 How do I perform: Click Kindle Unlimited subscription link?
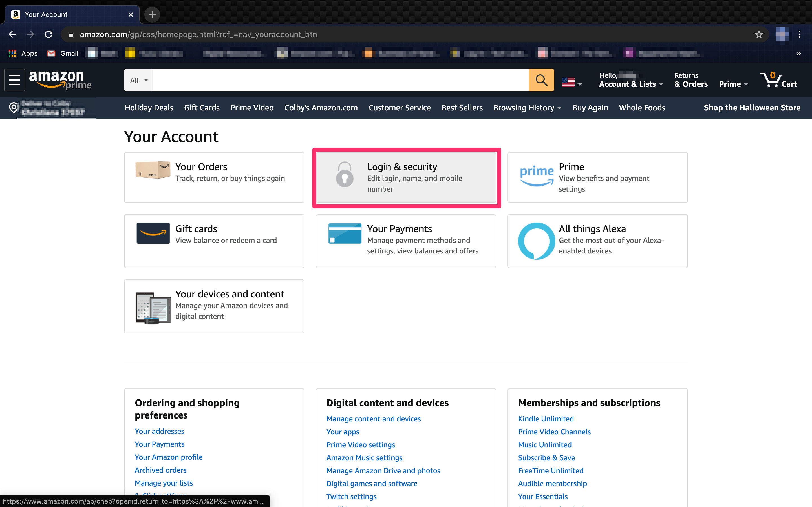pos(546,419)
